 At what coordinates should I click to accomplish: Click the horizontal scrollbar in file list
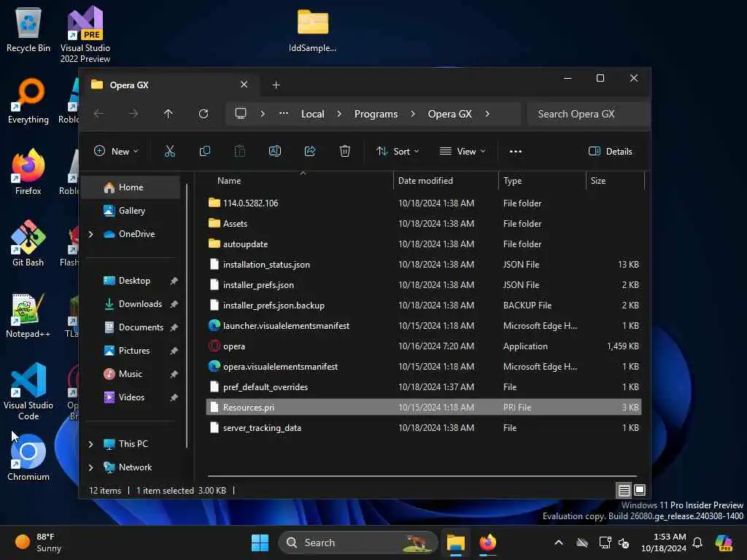(422, 475)
